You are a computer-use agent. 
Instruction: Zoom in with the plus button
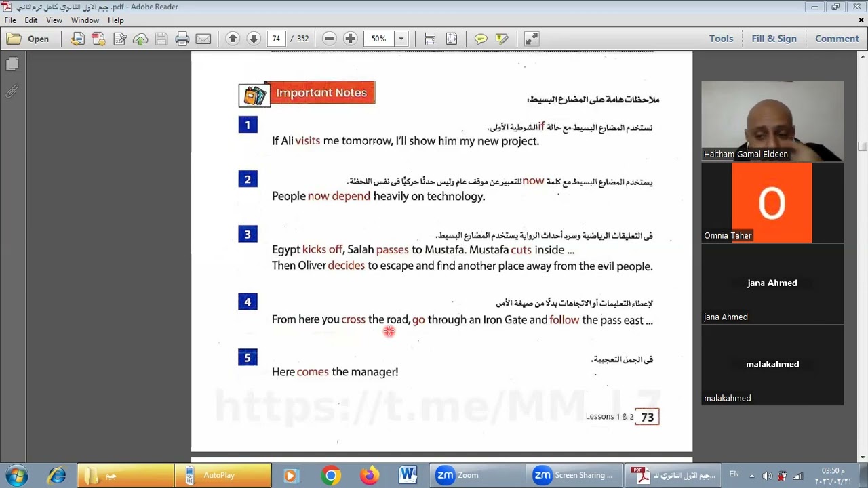click(x=350, y=39)
